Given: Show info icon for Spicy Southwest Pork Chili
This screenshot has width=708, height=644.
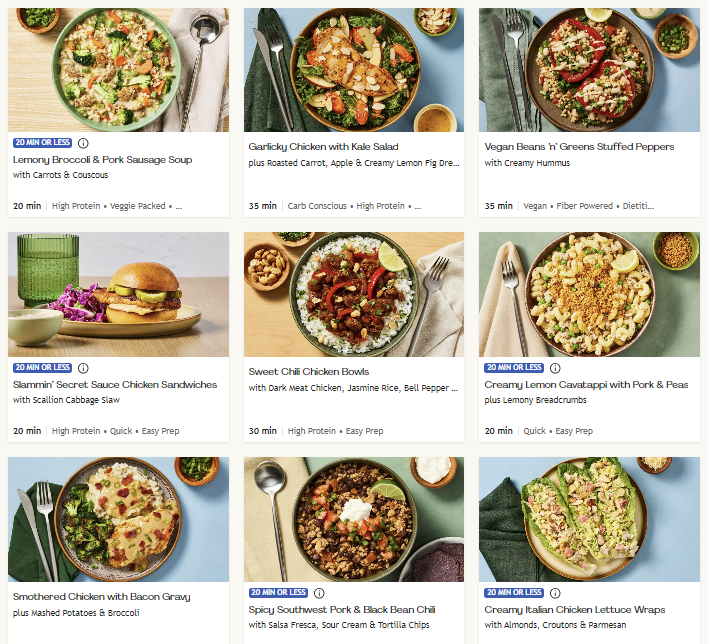Looking at the screenshot, I should tap(319, 593).
